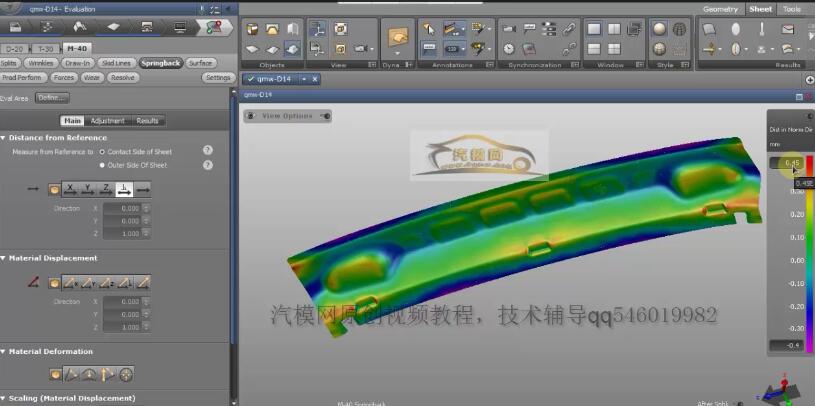Select Contact Side of Sheet option
Viewport: 815px width, 406px height.
point(102,152)
